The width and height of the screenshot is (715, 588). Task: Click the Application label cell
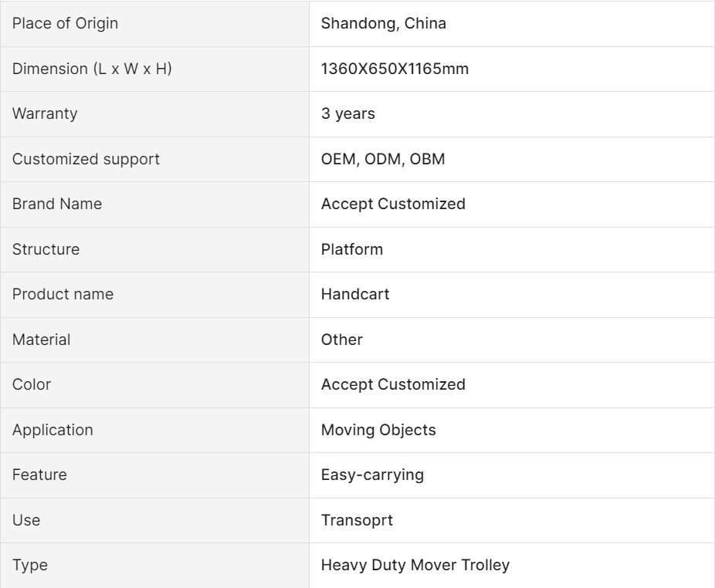(53, 430)
